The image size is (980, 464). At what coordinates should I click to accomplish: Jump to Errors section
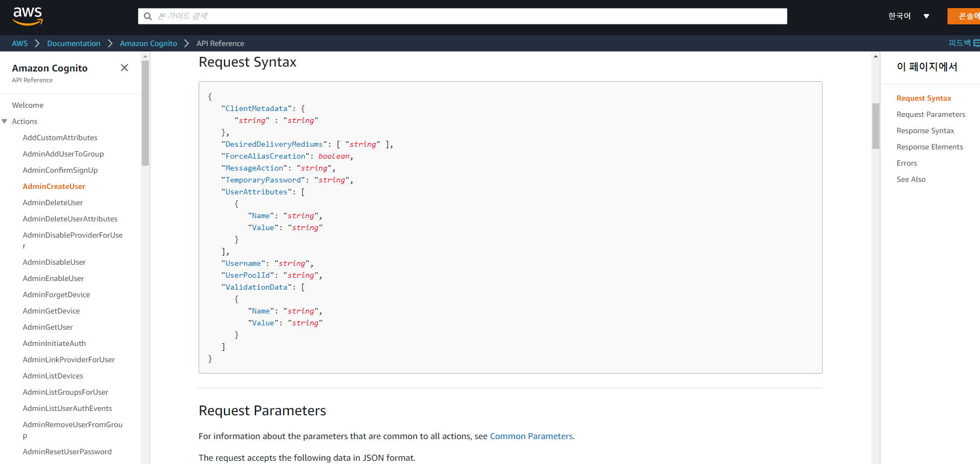pos(907,163)
